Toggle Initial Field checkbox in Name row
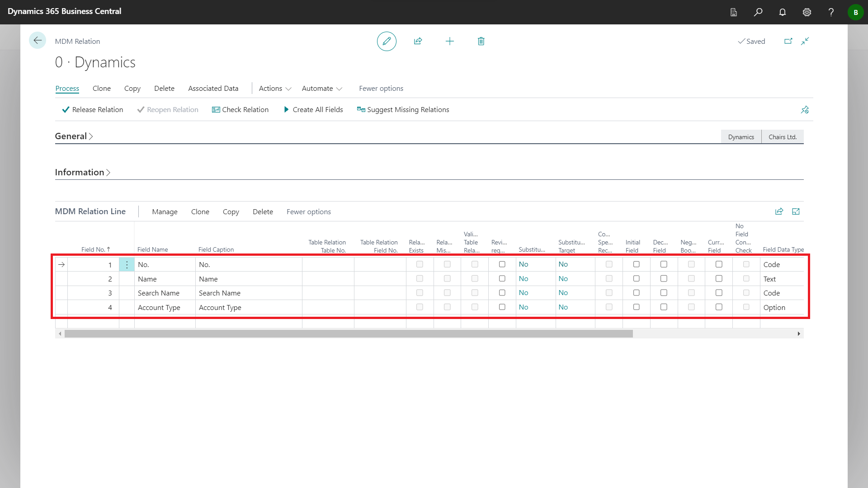The width and height of the screenshot is (868, 488). (636, 279)
